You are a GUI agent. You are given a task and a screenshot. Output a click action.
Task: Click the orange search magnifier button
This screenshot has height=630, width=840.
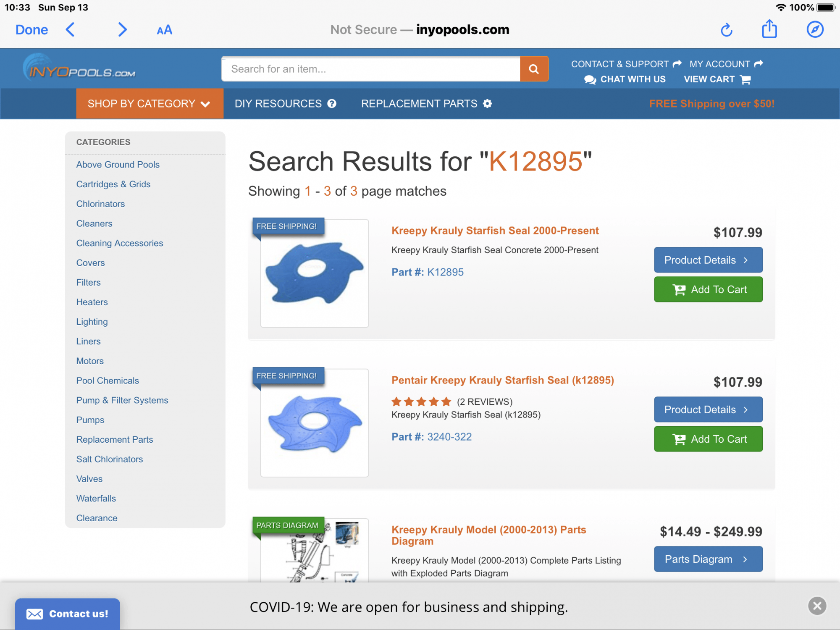click(534, 69)
